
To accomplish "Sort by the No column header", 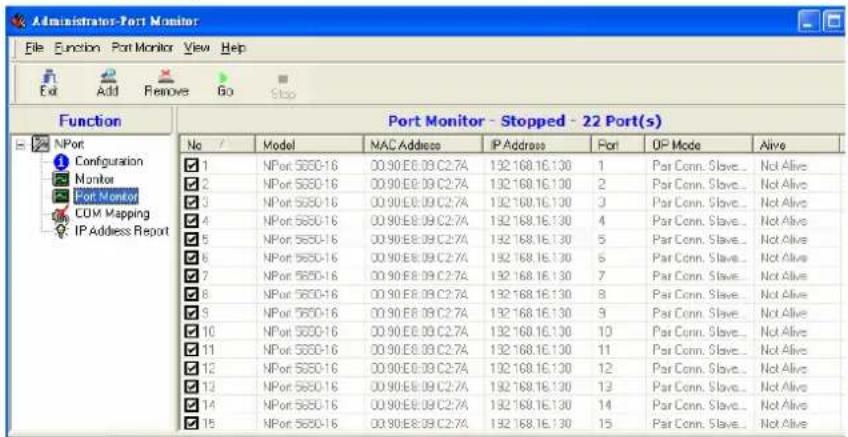I will pos(217,145).
